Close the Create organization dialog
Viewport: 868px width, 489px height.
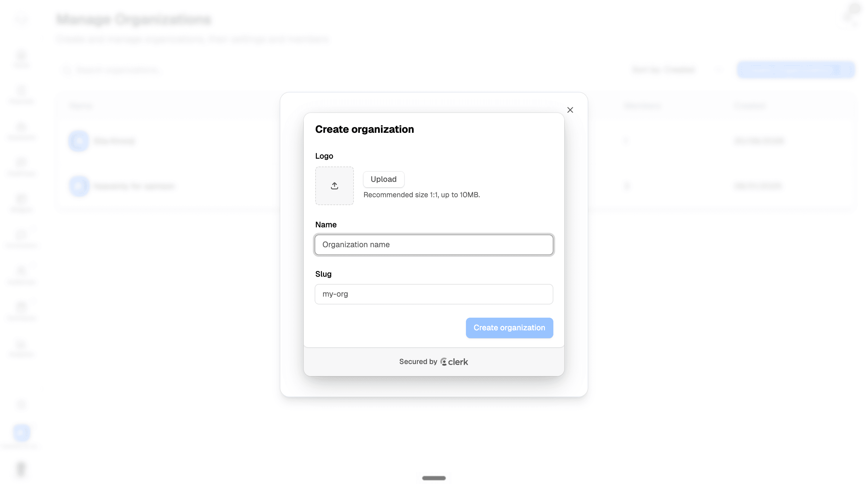(x=570, y=110)
